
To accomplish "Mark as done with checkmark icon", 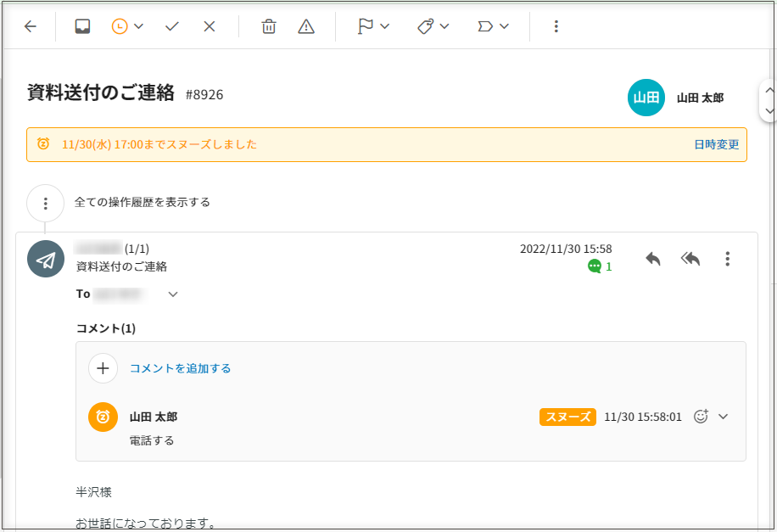I will [x=172, y=26].
